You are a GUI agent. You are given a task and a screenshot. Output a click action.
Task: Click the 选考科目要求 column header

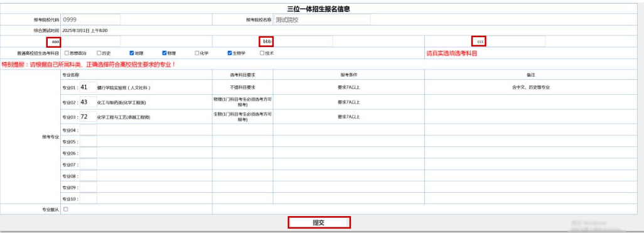coord(242,75)
